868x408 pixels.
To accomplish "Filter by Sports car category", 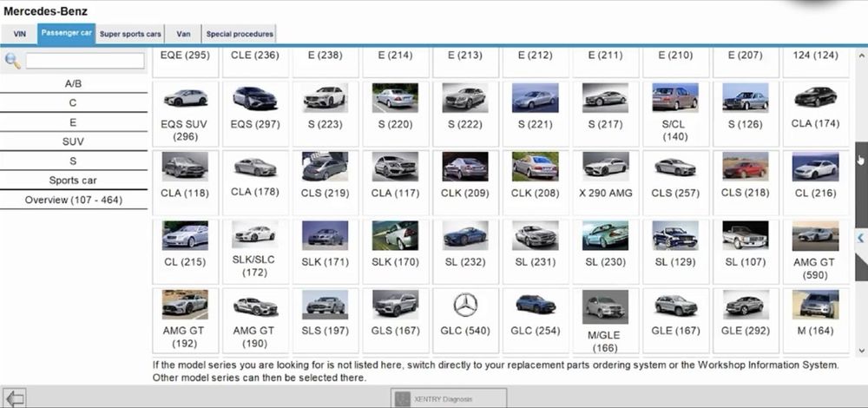I will (73, 181).
